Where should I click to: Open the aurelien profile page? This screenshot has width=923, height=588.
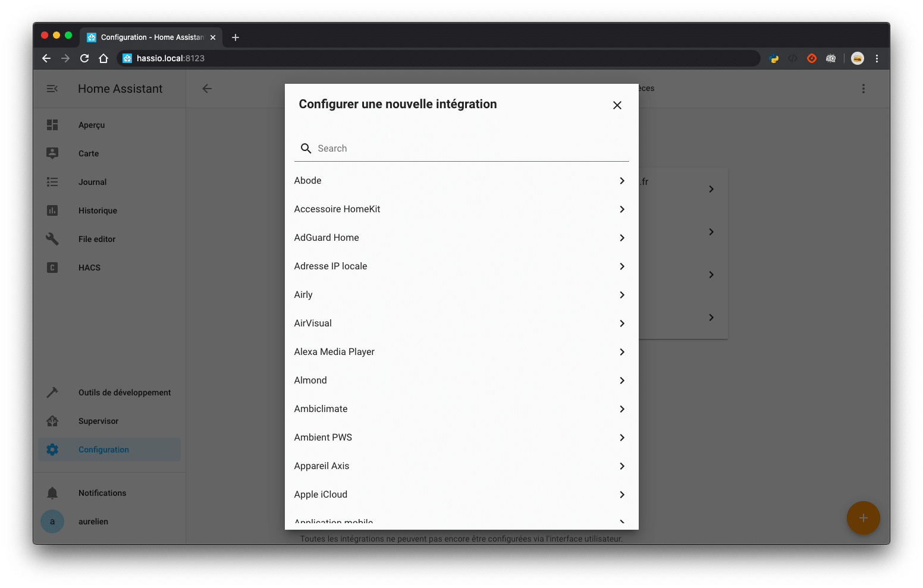(x=109, y=521)
